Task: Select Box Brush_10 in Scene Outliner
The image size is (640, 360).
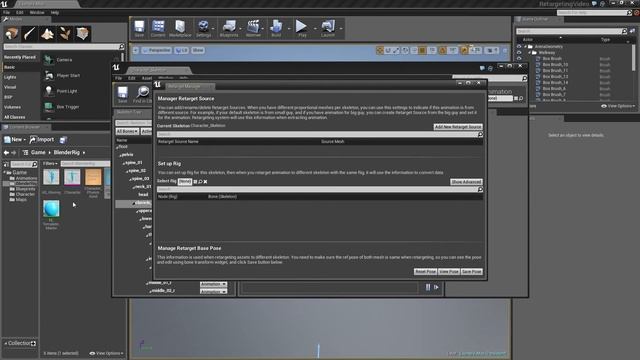Action: (x=556, y=64)
